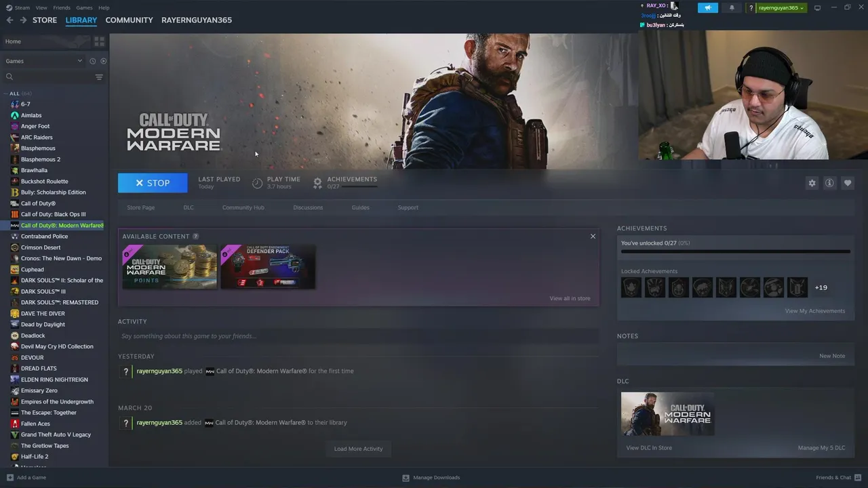Go back with the left arrow
Screen dimensions: 868x488
9,20
